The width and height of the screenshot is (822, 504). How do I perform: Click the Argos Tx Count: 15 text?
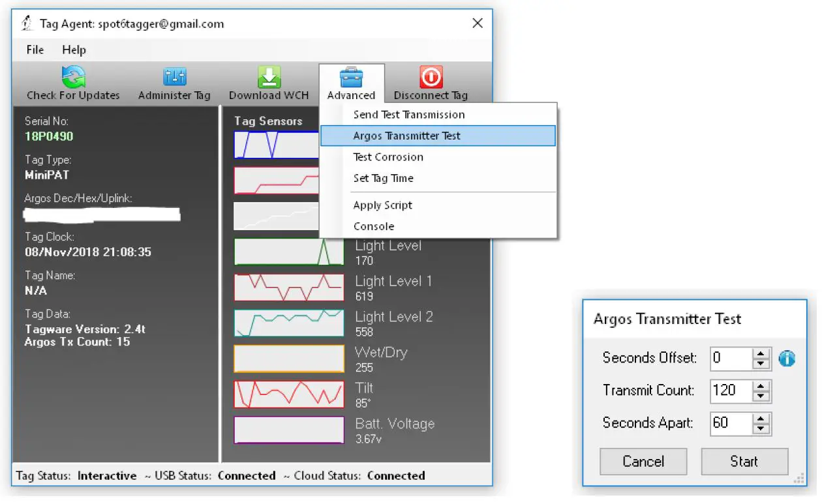(78, 342)
